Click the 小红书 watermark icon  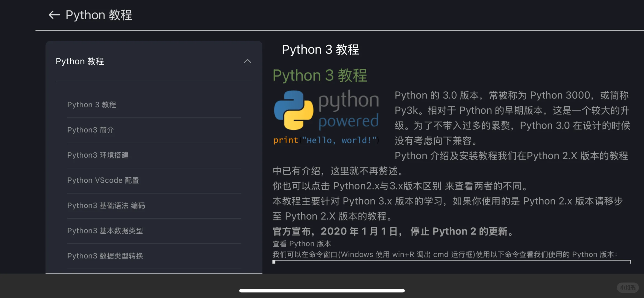(628, 288)
